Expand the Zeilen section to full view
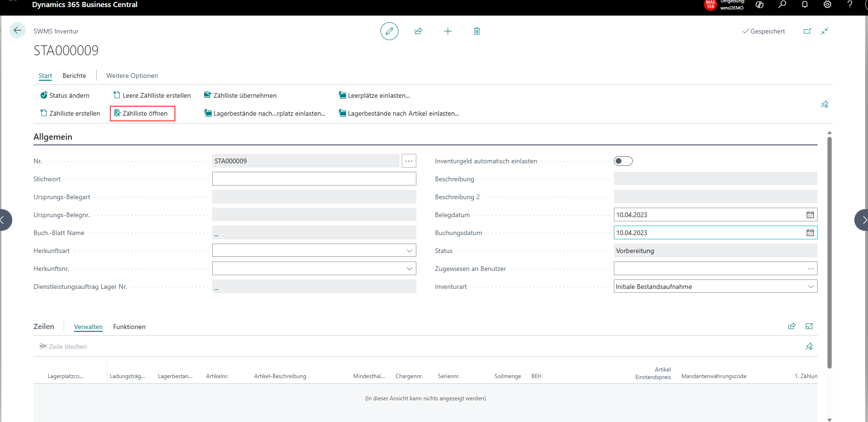868x422 pixels. pos(810,326)
